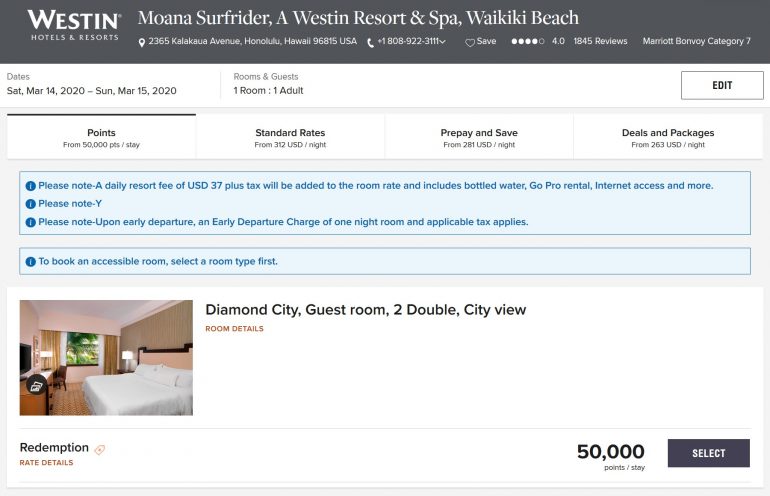Select the Points rate tab

tap(101, 138)
